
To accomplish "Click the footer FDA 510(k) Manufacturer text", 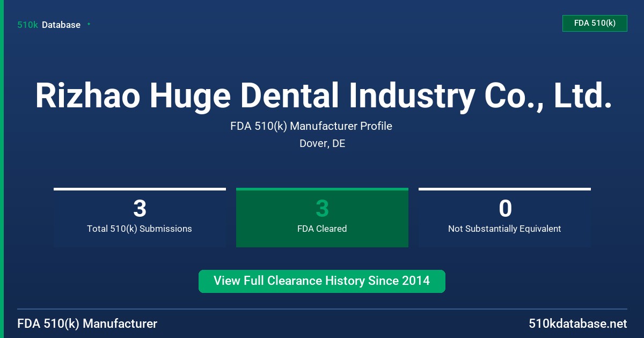I will tap(87, 324).
